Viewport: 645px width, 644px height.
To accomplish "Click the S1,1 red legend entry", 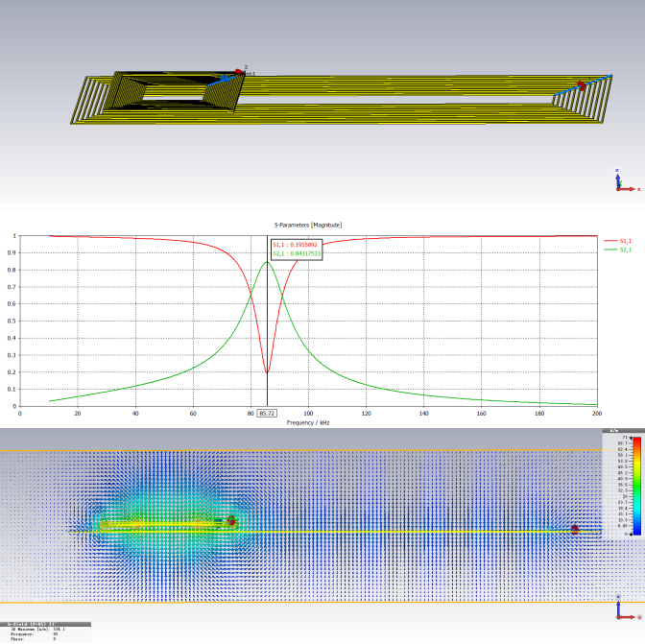I will point(617,241).
